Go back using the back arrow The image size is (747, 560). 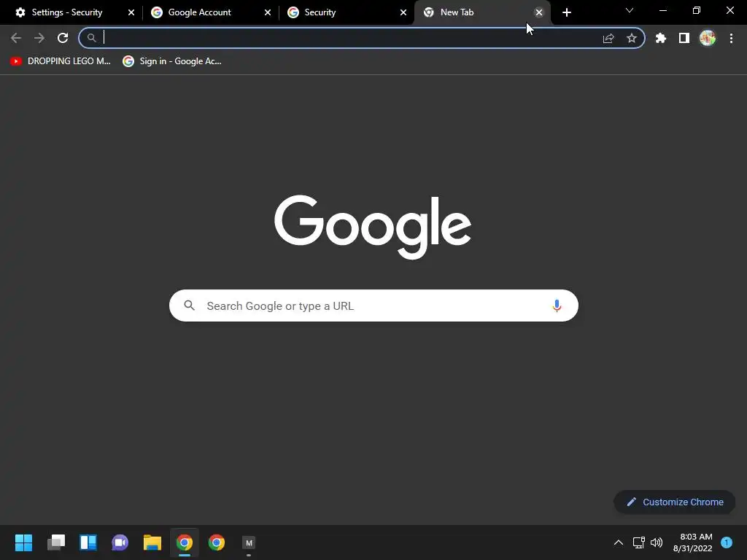coord(16,38)
